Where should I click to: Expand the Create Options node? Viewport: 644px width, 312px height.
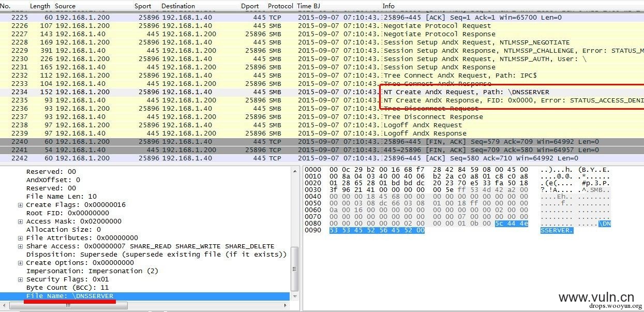point(21,263)
